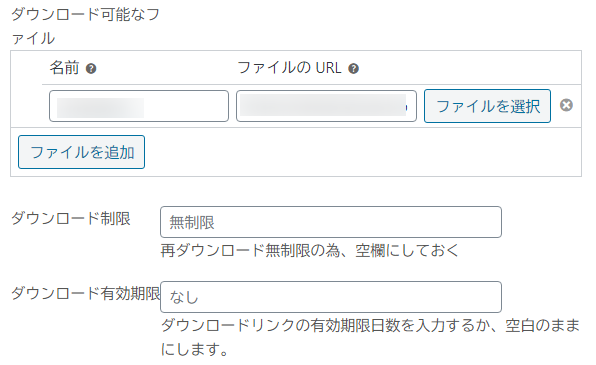Focus the file URL input field
Viewport: 596px width, 365px height.
(326, 106)
